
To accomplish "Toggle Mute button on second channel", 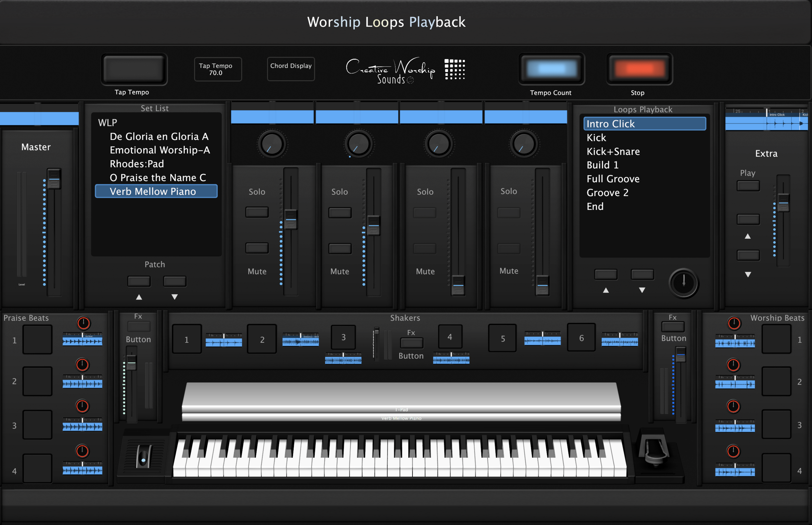I will pos(340,249).
